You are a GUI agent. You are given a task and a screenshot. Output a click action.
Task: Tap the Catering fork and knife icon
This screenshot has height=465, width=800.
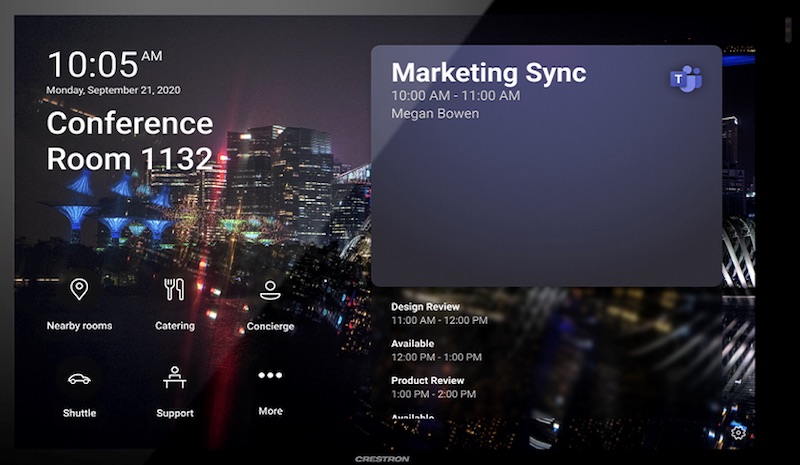174,290
